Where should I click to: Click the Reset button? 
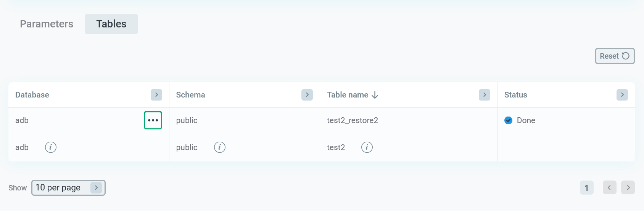[615, 56]
